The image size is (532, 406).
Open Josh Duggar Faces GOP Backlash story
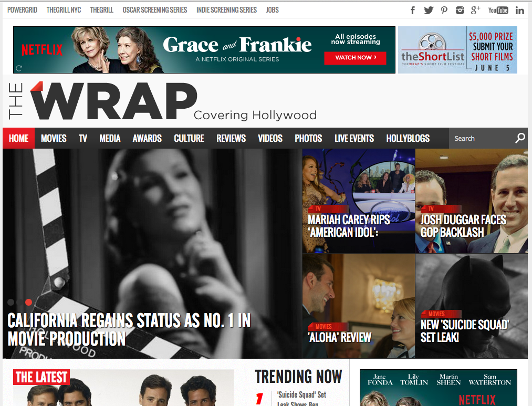point(463,226)
